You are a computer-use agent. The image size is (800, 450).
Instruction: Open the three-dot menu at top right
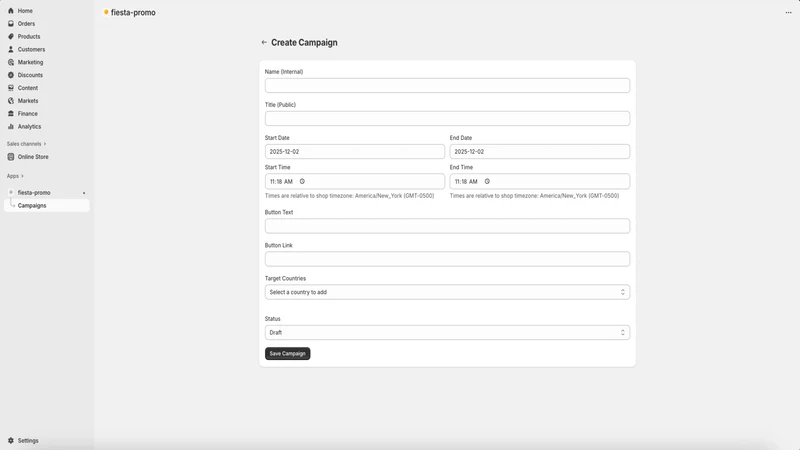pos(788,13)
